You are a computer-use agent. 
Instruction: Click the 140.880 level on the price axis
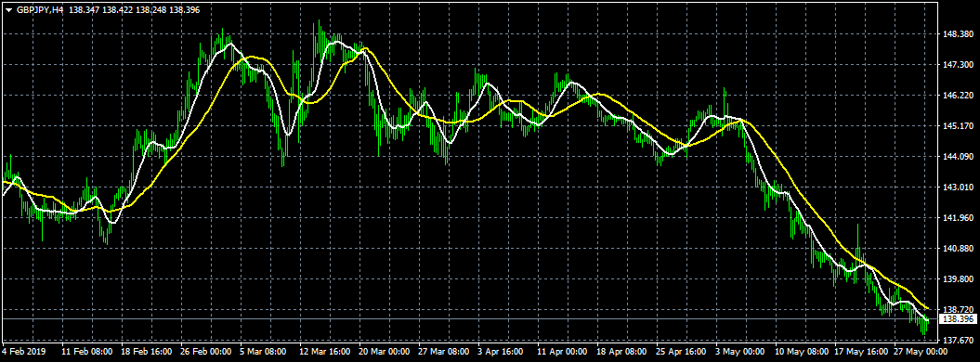click(x=958, y=249)
